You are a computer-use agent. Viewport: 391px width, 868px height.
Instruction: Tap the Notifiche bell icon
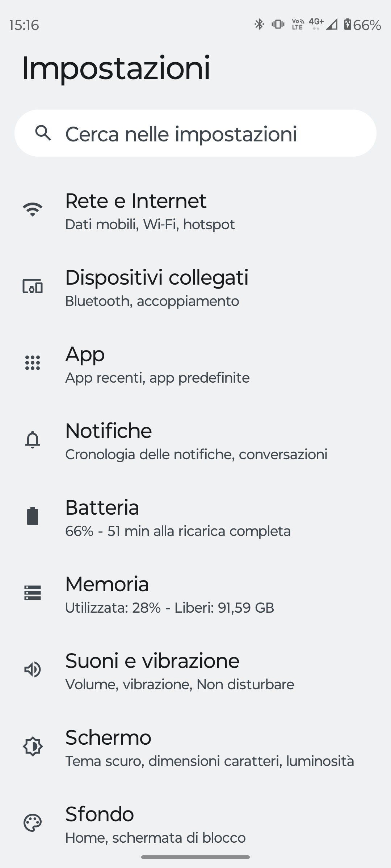click(33, 440)
